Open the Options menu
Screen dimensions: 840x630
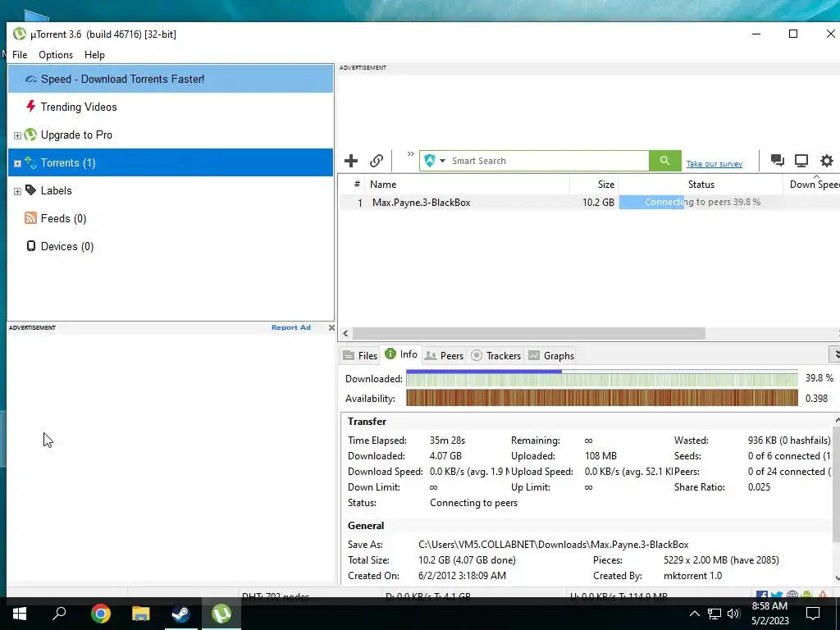click(56, 55)
